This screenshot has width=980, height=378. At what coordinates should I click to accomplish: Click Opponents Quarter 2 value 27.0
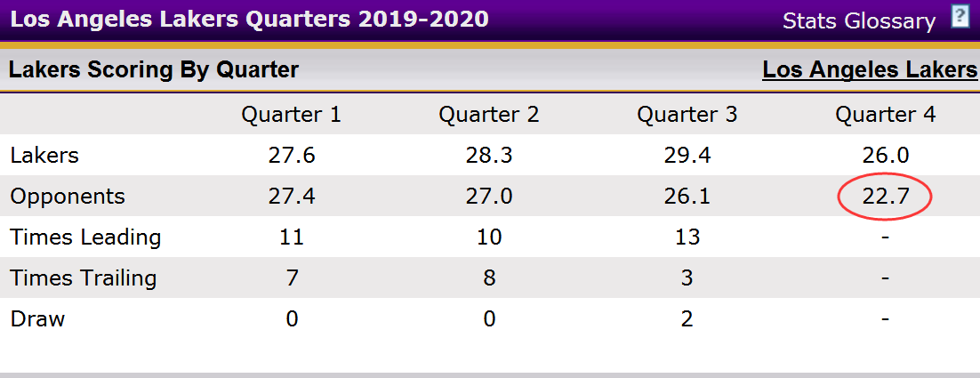point(489,197)
